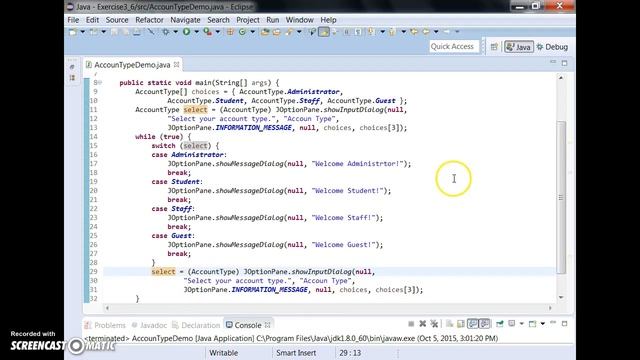Expand the Next Annotation dropdown arrow

(382, 32)
